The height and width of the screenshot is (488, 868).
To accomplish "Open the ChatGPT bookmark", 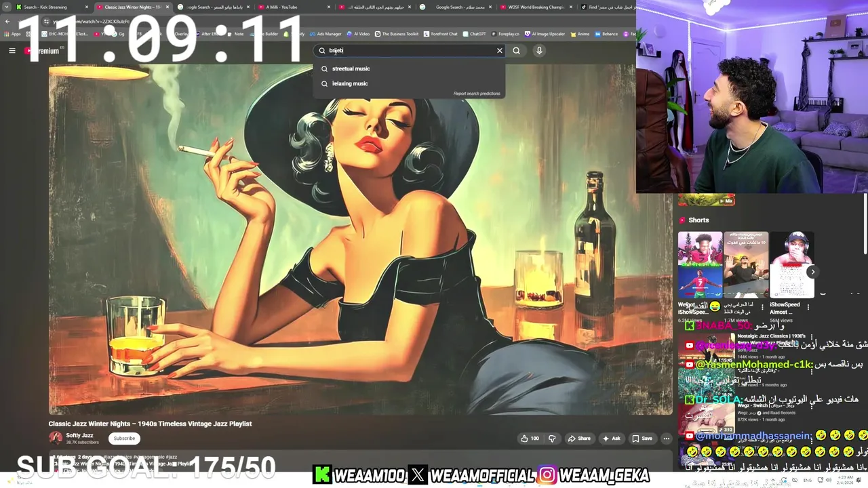I will [474, 34].
